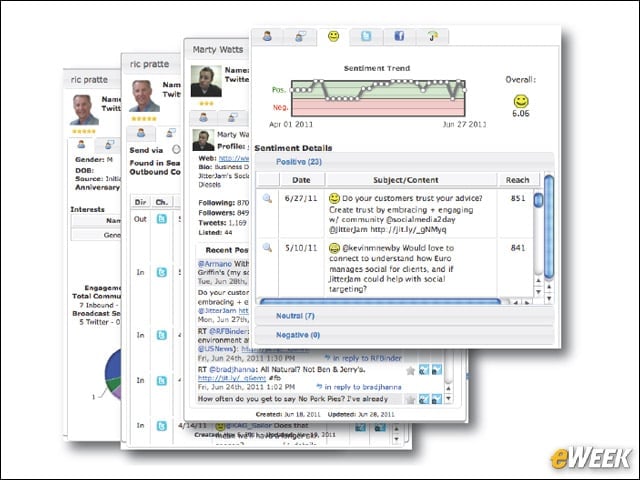This screenshot has width=640, height=480.
Task: Sort by the Reach column header
Action: coord(518,180)
